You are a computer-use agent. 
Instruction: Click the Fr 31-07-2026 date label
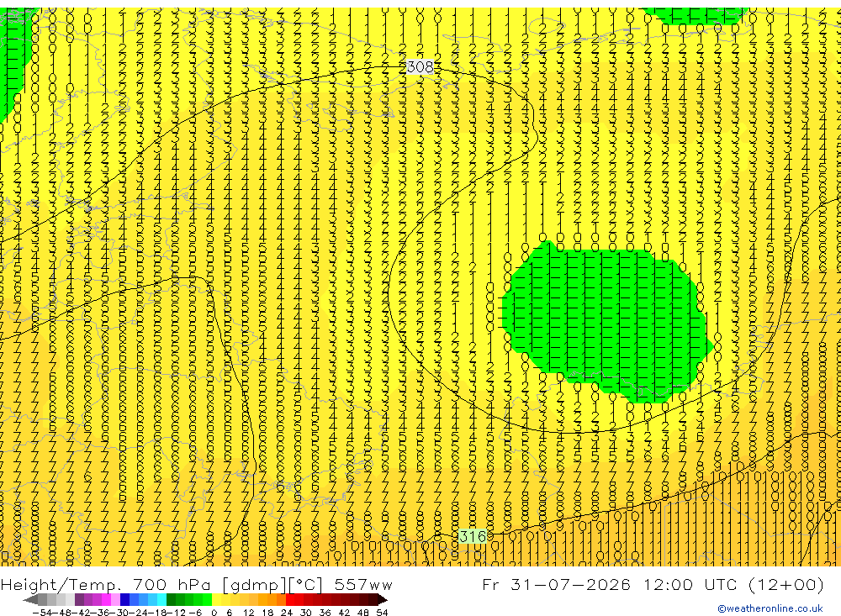click(x=556, y=584)
